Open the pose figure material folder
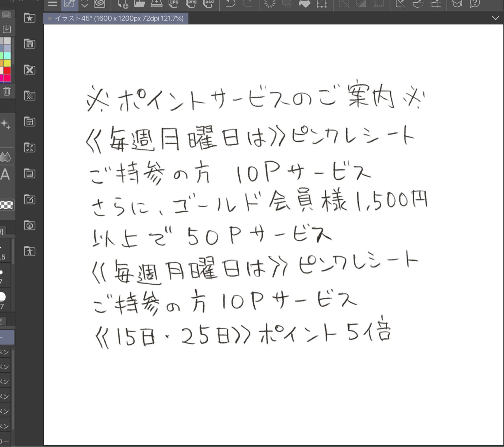Image resolution: width=504 pixels, height=447 pixels. click(30, 252)
